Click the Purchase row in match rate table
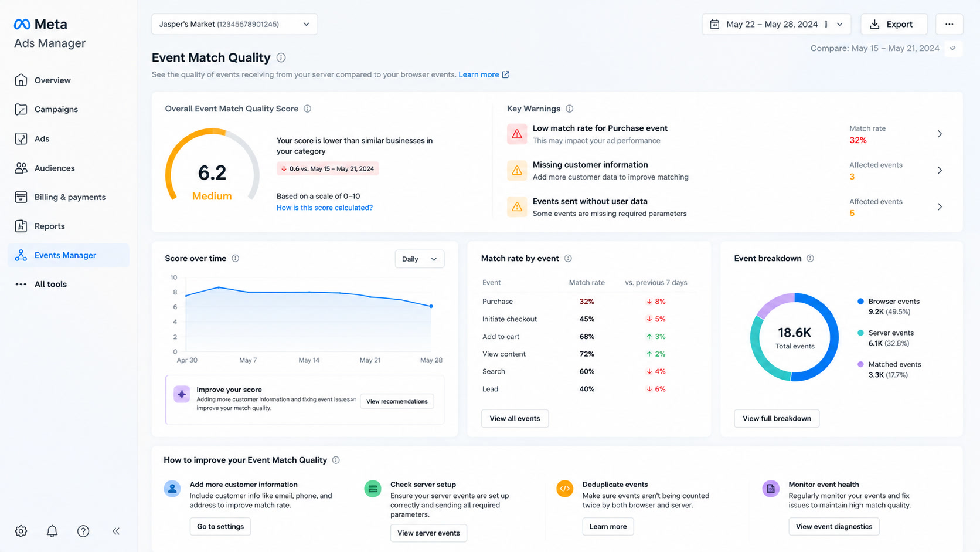The width and height of the screenshot is (980, 552). (589, 302)
